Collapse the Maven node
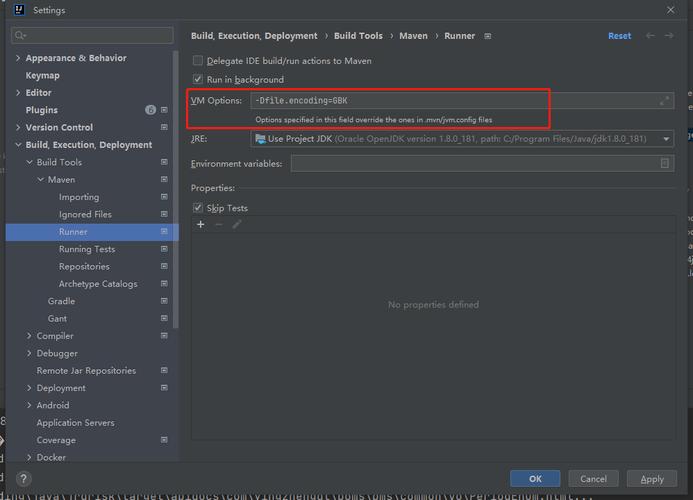 [40, 179]
